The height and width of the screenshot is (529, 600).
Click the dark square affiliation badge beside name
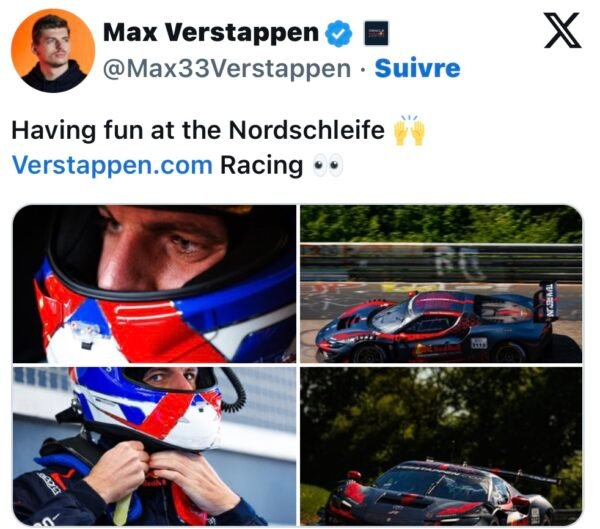pyautogui.click(x=376, y=34)
